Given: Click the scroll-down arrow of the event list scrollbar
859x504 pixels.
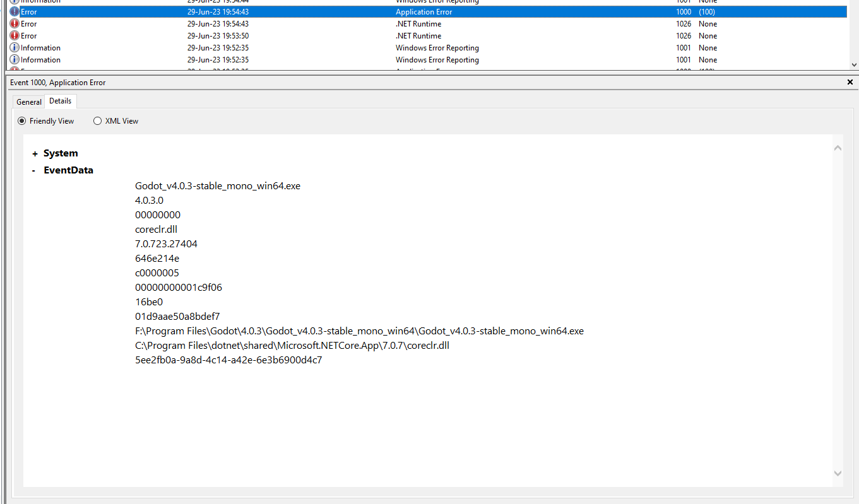Looking at the screenshot, I should tap(855, 64).
